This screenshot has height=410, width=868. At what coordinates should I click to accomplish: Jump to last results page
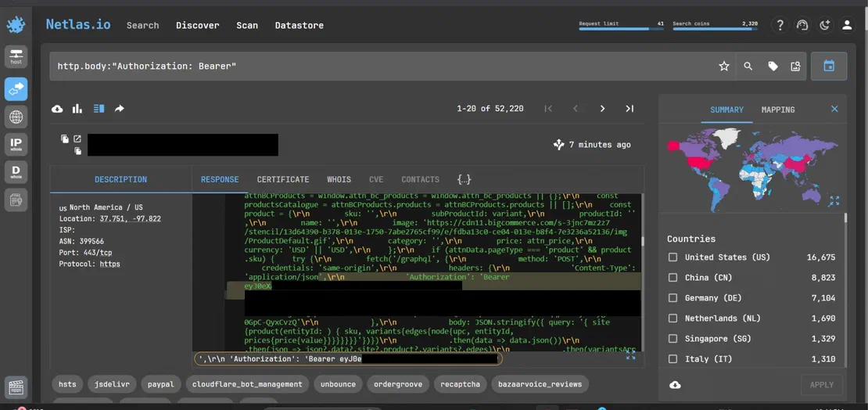629,109
